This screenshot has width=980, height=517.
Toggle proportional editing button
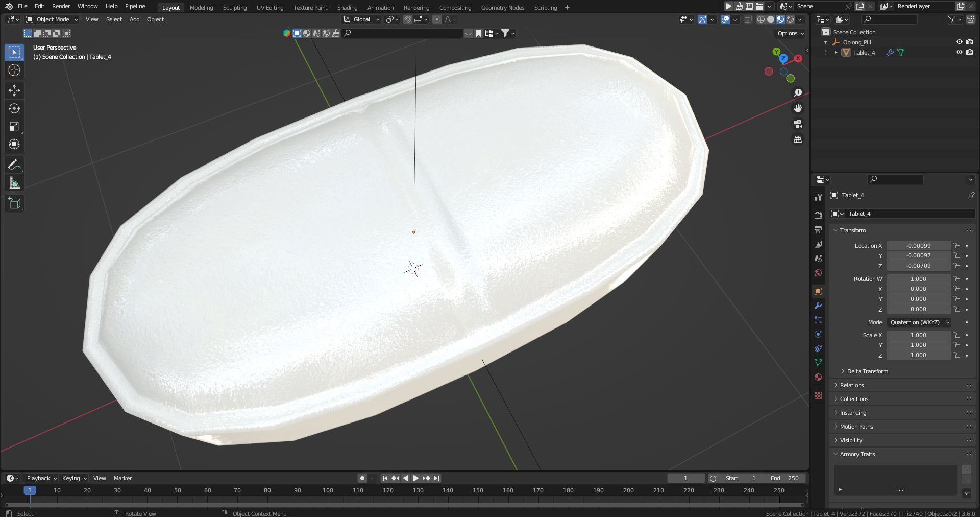point(437,19)
